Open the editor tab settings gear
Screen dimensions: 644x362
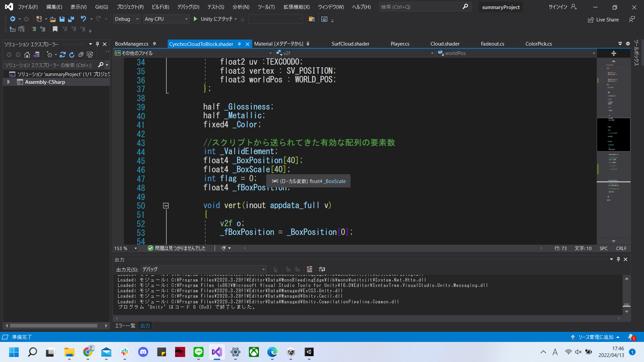point(628,44)
